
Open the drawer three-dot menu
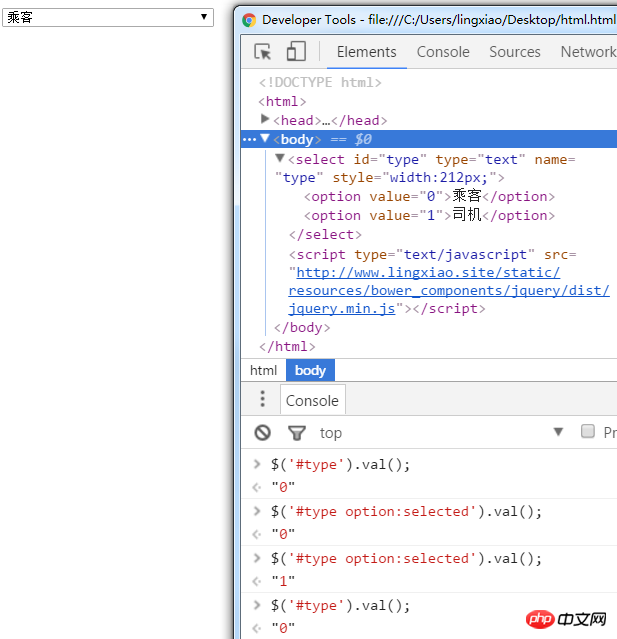[263, 400]
